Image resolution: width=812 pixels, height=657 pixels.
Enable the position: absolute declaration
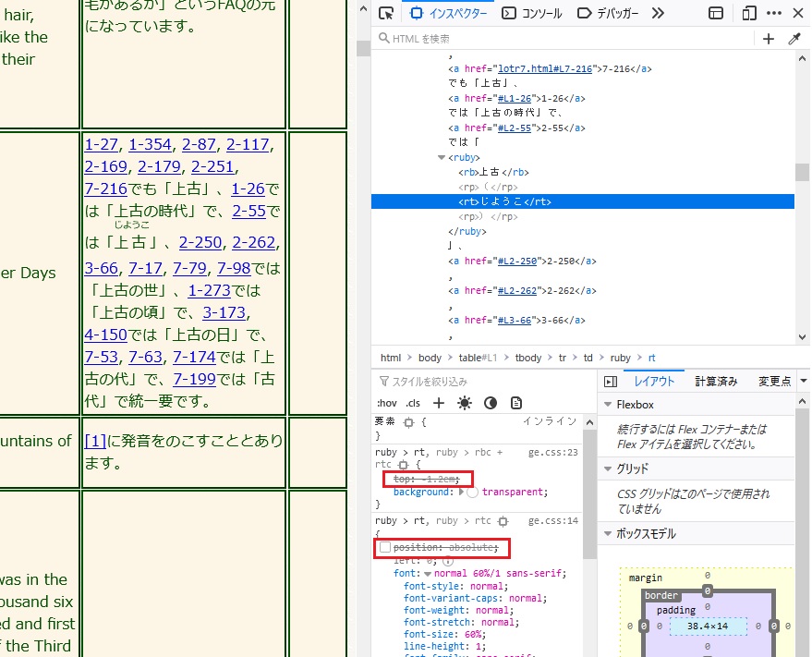pos(384,548)
